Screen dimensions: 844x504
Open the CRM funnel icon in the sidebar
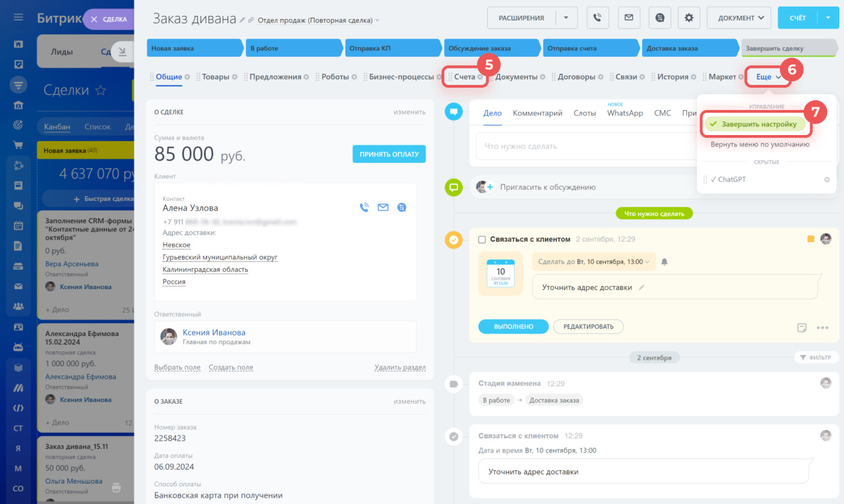pos(18,84)
